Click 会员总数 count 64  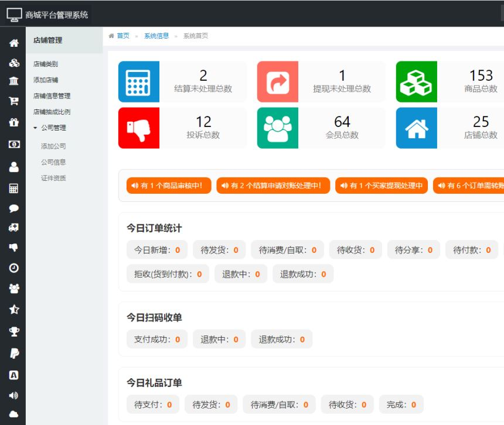click(x=342, y=122)
